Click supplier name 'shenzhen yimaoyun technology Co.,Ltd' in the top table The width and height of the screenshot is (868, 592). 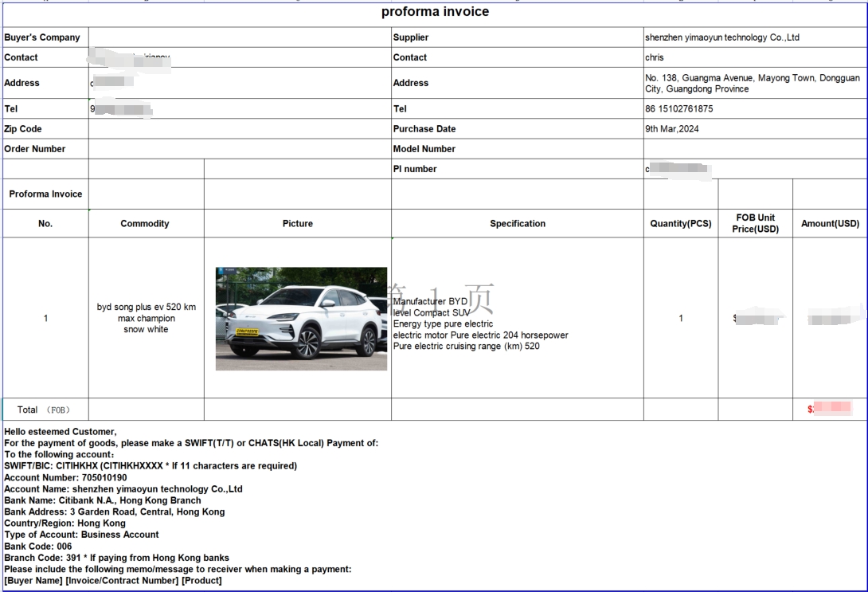click(721, 37)
